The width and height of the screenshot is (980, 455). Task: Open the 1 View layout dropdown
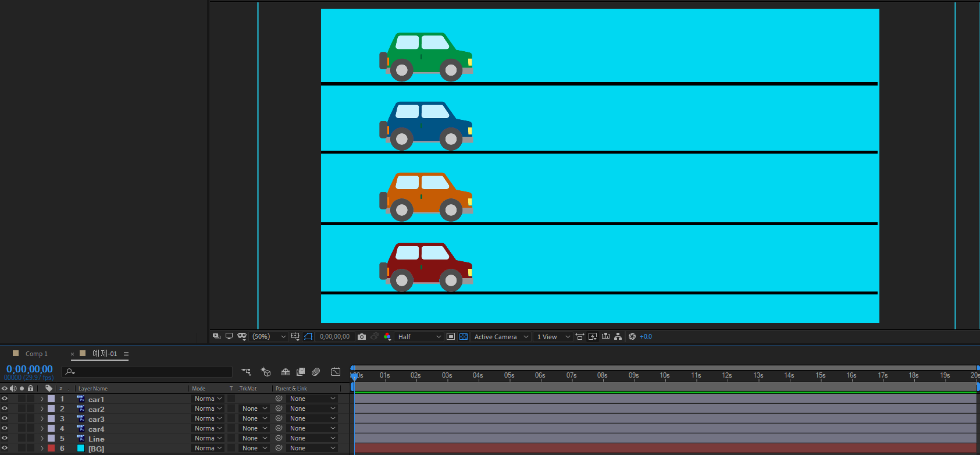[x=553, y=336]
